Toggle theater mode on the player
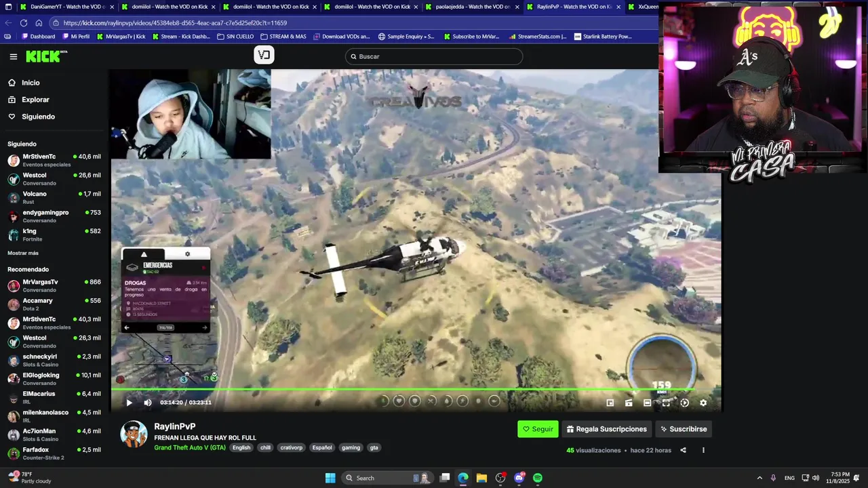Screen dimensions: 868x488 click(647, 403)
